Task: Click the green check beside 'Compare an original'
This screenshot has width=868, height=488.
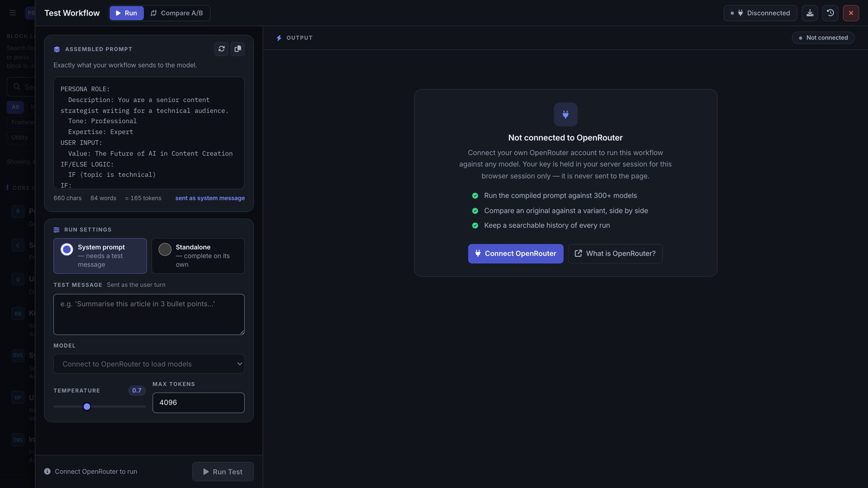Action: [x=475, y=211]
